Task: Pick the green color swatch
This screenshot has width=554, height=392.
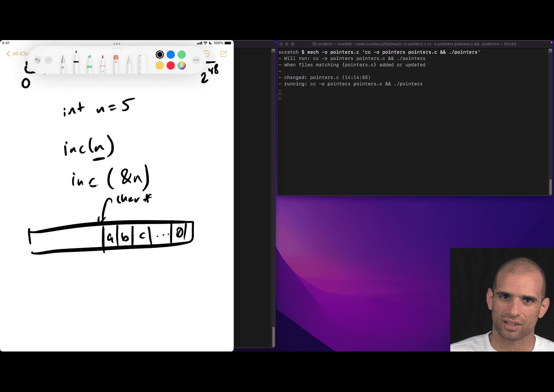Action: (x=182, y=55)
